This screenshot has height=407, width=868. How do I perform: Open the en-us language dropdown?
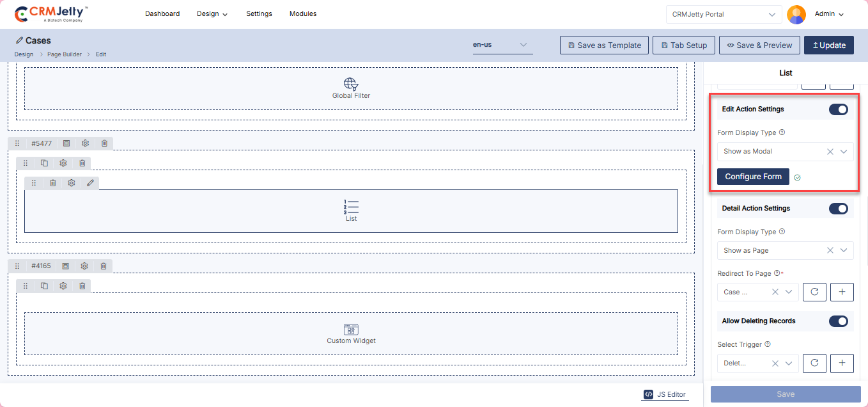[x=502, y=45]
